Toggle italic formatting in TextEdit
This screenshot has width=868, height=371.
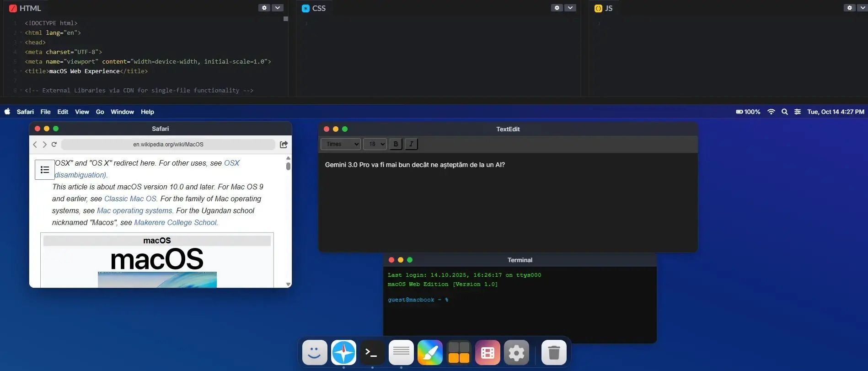point(411,144)
